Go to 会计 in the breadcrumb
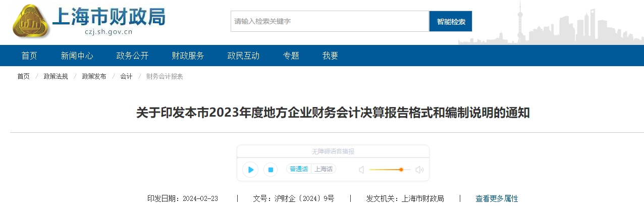Image resolution: width=644 pixels, height=207 pixels. (x=126, y=76)
